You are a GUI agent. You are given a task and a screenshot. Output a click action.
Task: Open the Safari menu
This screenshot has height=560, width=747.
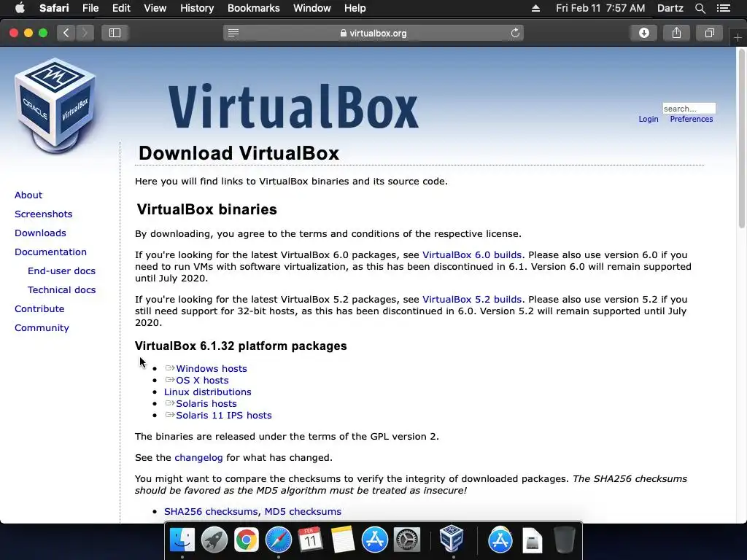(x=54, y=8)
